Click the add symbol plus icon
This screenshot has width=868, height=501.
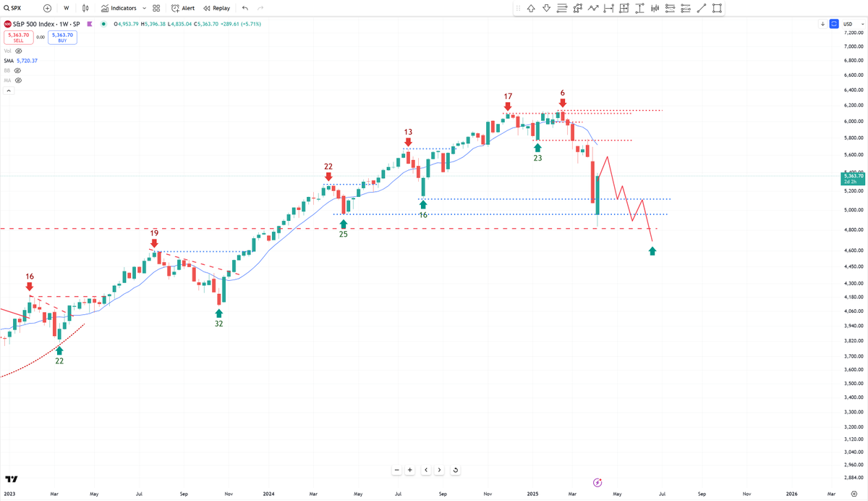47,8
